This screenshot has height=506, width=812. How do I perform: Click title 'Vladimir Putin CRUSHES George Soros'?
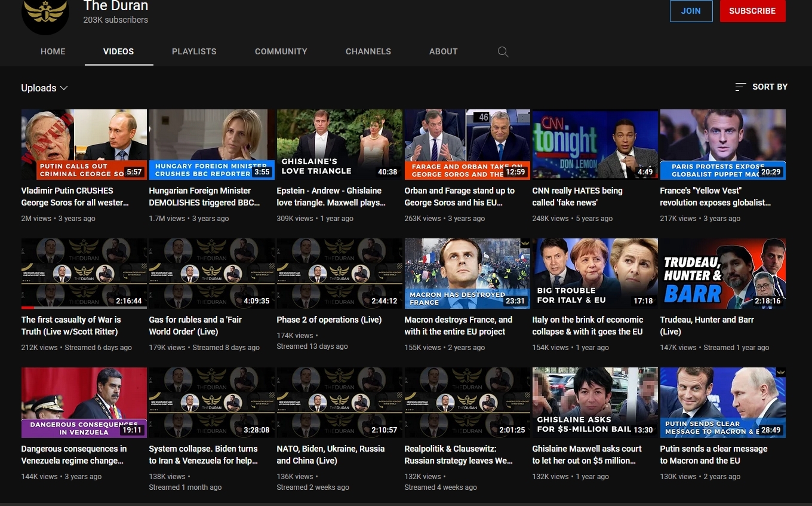tap(75, 197)
